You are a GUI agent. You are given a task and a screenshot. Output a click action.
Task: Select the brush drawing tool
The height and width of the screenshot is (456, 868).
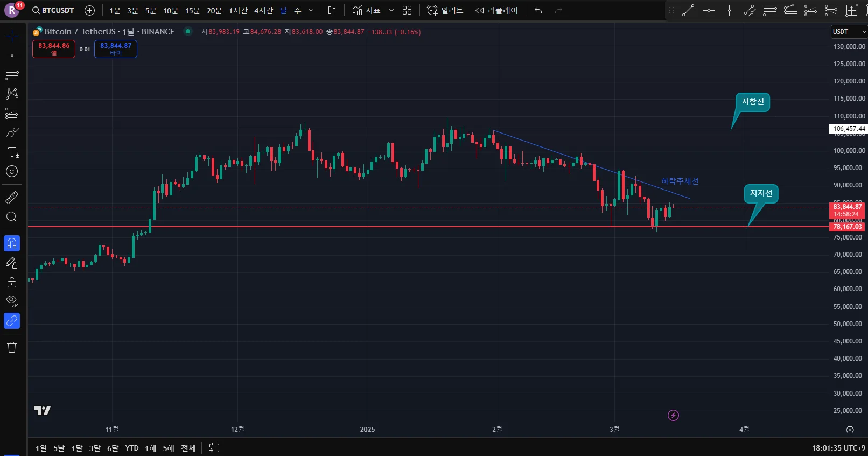click(x=12, y=132)
